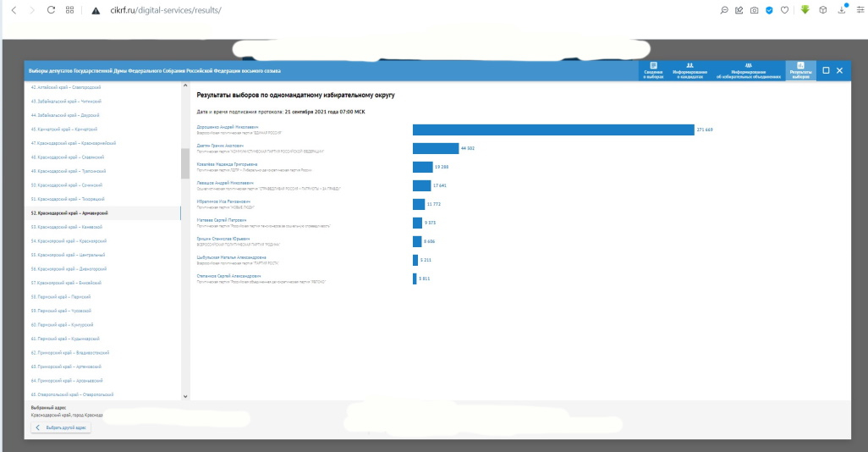Open the browser easy setup sliders icon
Screen dimensions: 868x452
860,10
